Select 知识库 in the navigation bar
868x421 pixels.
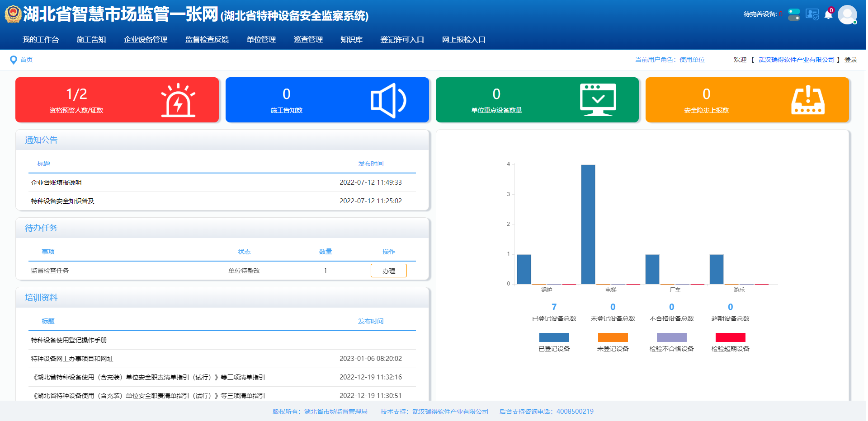351,40
